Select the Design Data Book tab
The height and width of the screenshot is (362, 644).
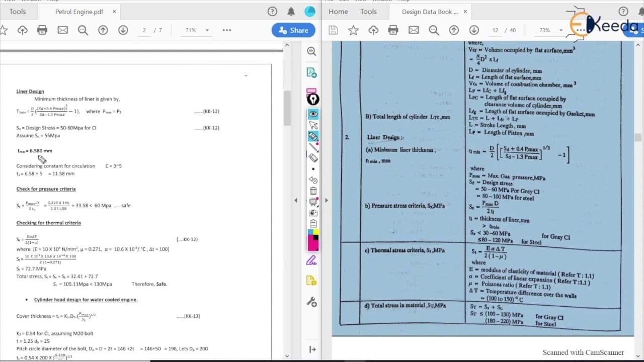point(430,12)
